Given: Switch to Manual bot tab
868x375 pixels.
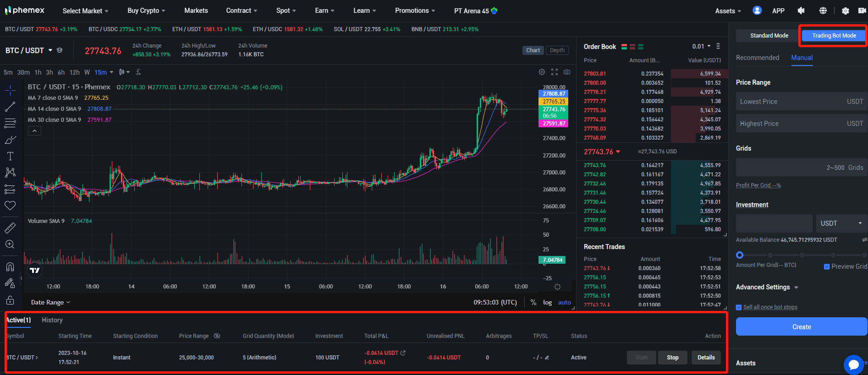Looking at the screenshot, I should pos(802,58).
